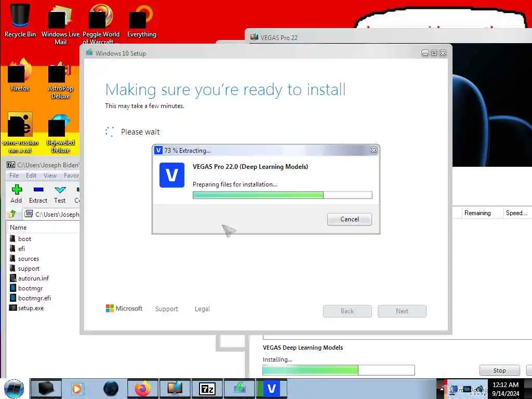The height and width of the screenshot is (399, 532).
Task: Maximize the Windows 10 Setup window
Action: 434,54
